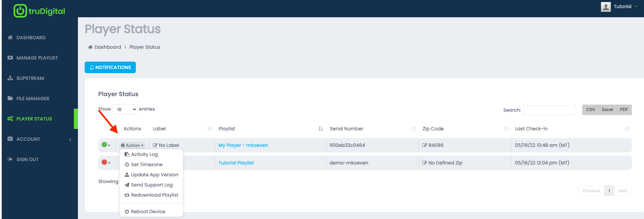Image resolution: width=644 pixels, height=219 pixels.
Task: Choose Redownload Playlist menu entry
Action: (151, 195)
